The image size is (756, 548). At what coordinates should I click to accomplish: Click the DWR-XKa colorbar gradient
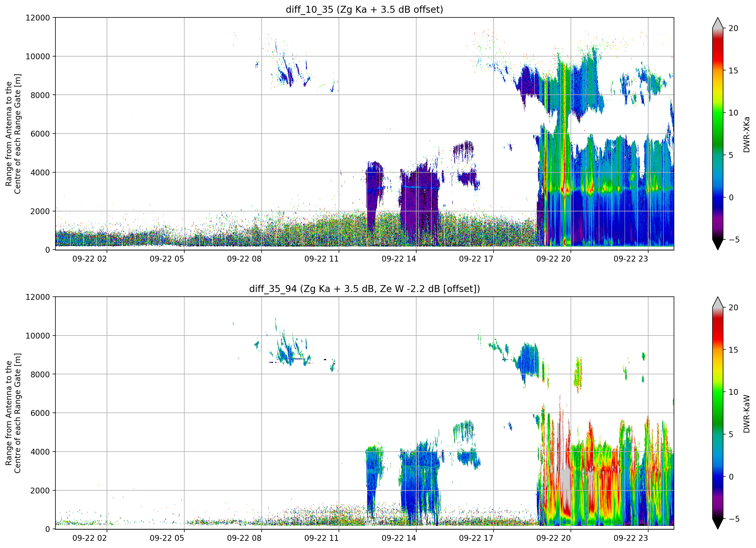pos(718,134)
